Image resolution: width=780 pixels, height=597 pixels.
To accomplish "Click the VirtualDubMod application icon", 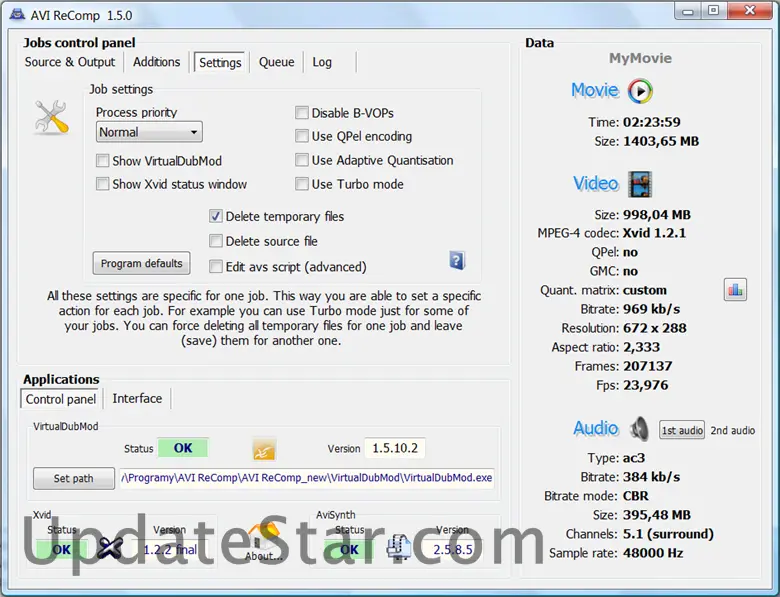I will coord(264,449).
